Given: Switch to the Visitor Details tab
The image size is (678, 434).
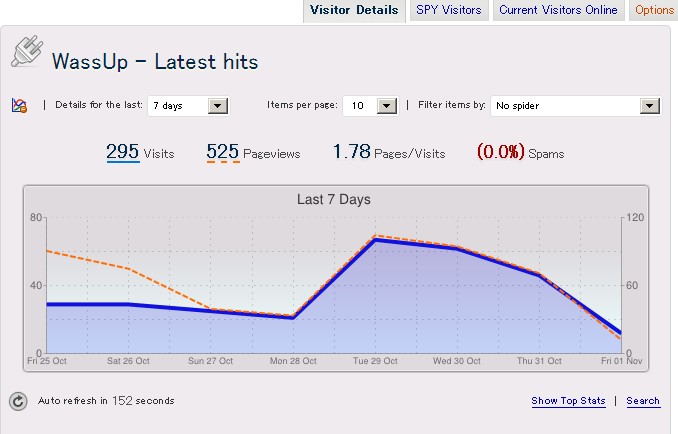Looking at the screenshot, I should click(x=354, y=10).
